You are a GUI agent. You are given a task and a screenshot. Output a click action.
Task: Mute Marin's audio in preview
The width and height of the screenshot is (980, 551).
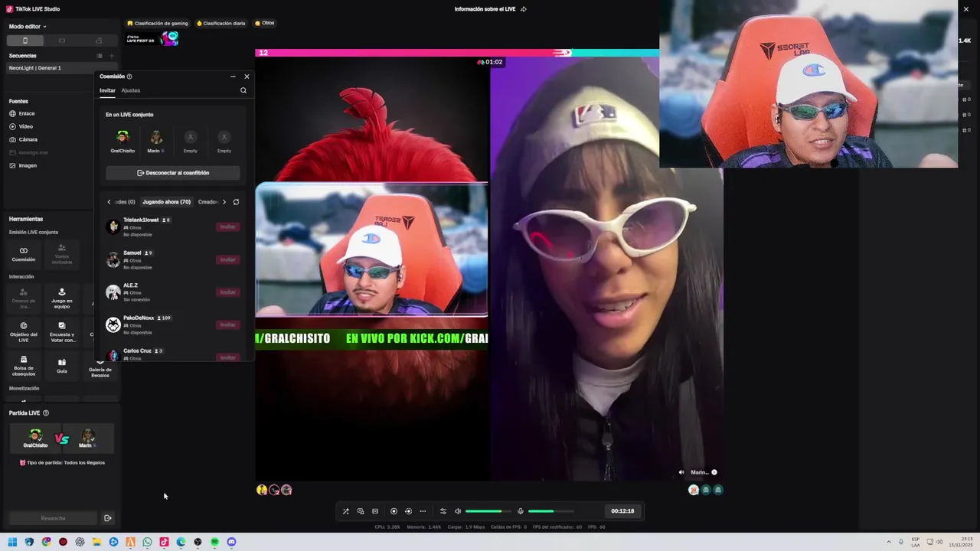pyautogui.click(x=681, y=472)
